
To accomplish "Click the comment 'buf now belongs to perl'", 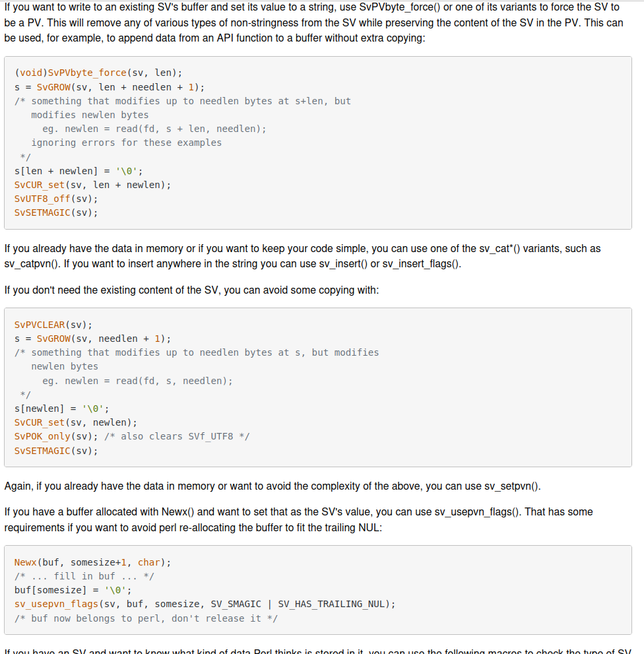I will [146, 618].
